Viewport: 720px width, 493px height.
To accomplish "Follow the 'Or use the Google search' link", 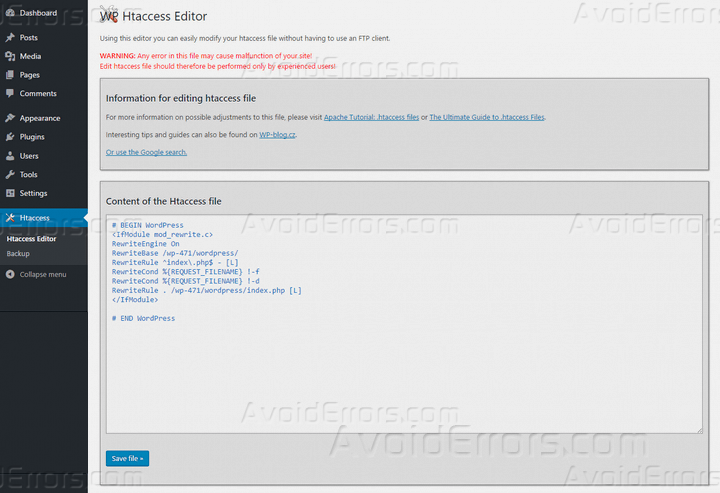I will 146,152.
